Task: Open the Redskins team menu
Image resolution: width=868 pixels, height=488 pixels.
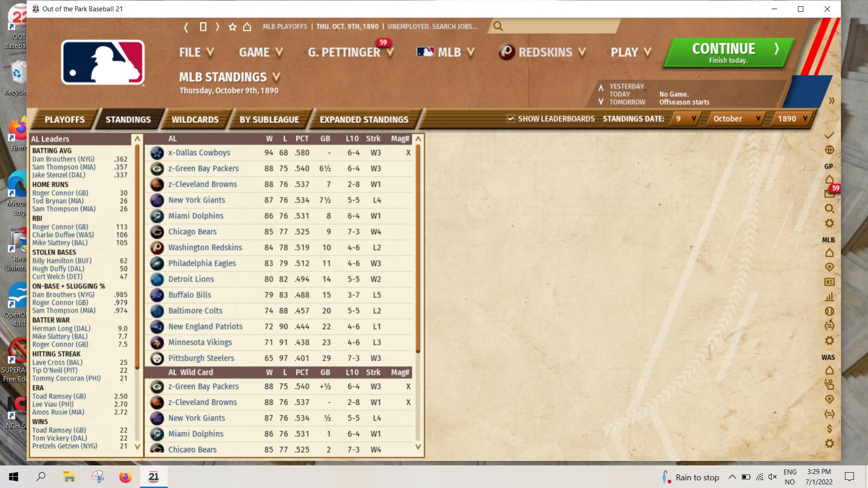Action: [542, 52]
